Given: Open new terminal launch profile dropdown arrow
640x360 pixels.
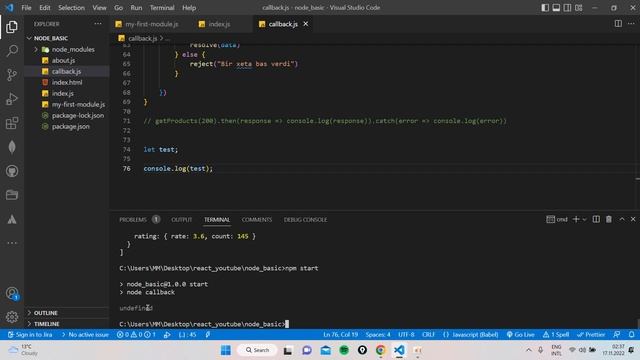Looking at the screenshot, I should coord(584,219).
